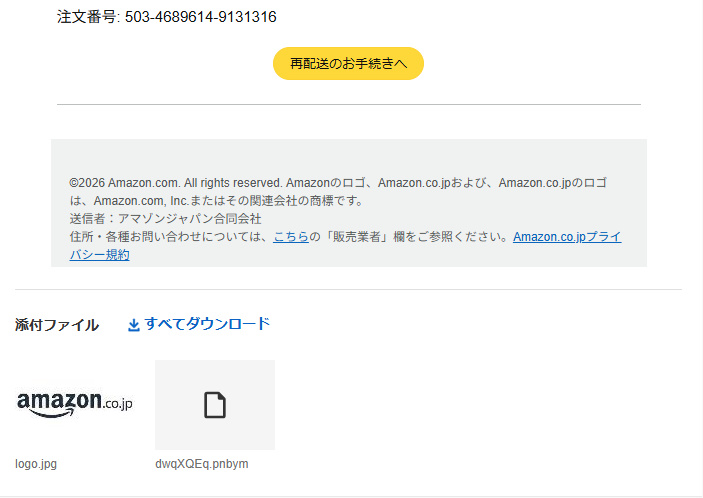Viewport: 703px width, 498px height.
Task: Click the yellow 再配送のお手続きへ button
Action: (348, 64)
